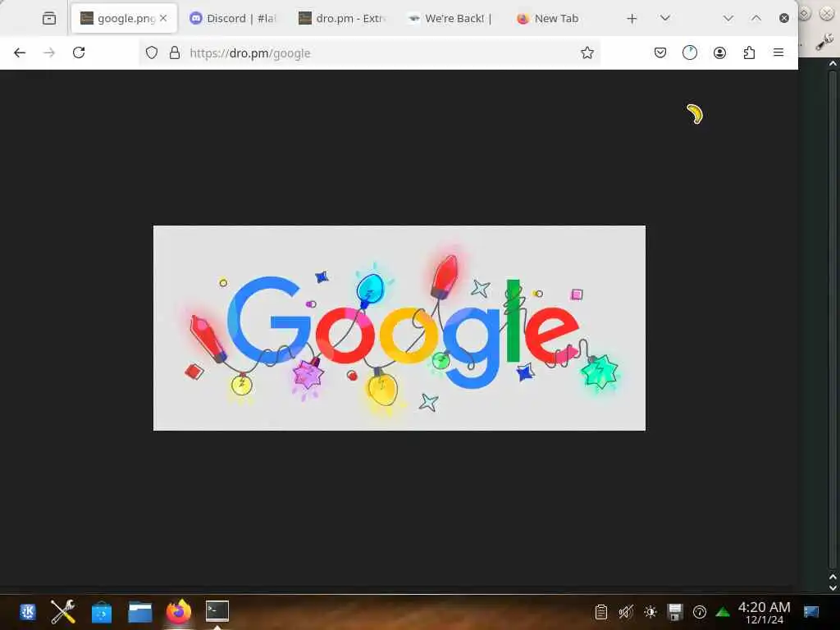
Task: Open the updates notifier tray icon
Action: [700, 611]
